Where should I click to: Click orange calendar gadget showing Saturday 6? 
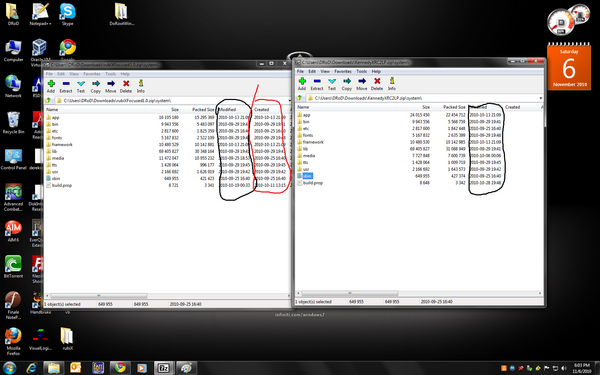(569, 68)
